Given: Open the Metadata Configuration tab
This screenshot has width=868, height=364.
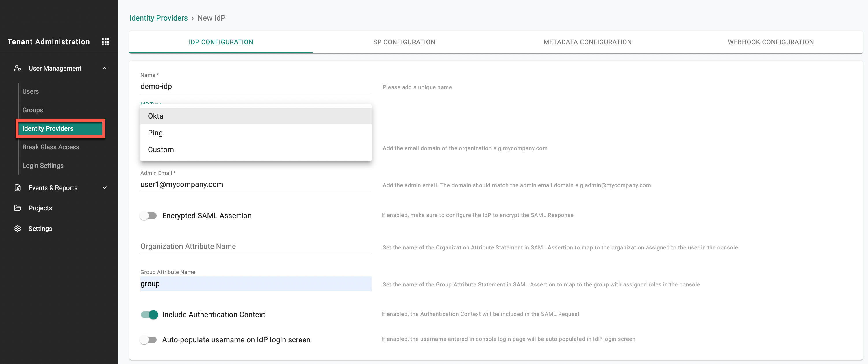Looking at the screenshot, I should [x=587, y=42].
